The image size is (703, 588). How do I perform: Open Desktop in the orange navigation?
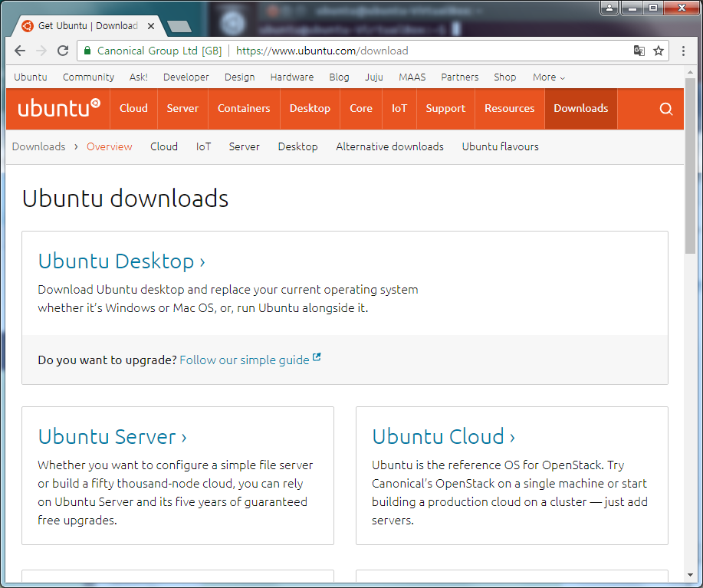pos(310,108)
